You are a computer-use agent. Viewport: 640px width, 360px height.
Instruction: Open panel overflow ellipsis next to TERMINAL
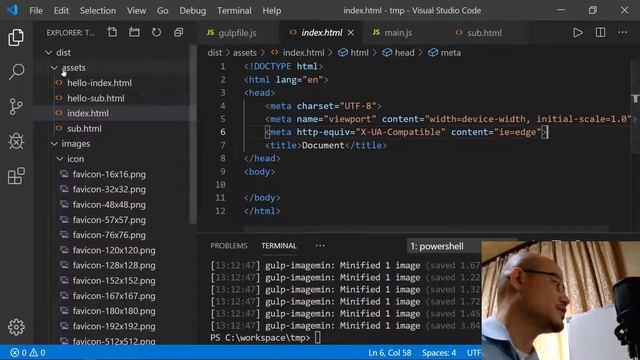pos(320,246)
